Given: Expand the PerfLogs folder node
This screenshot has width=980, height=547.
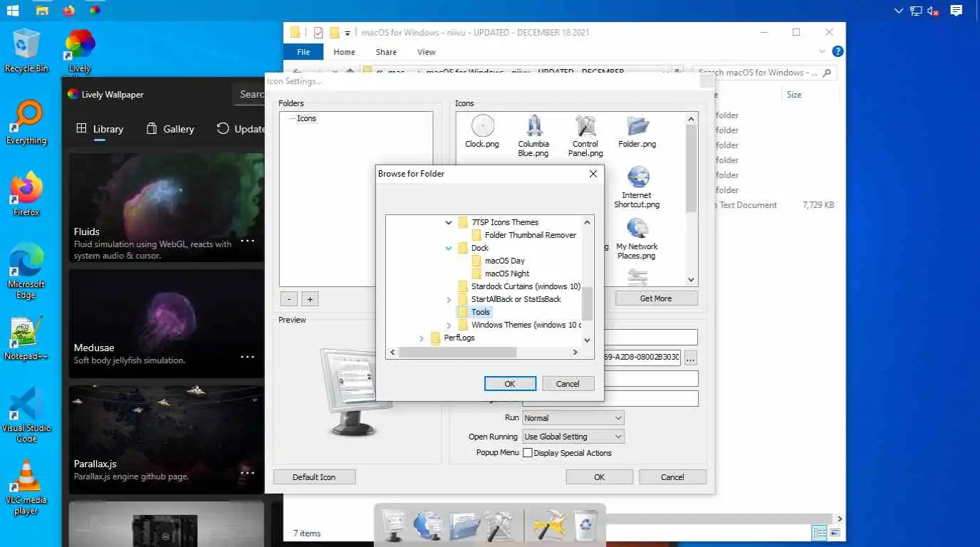Looking at the screenshot, I should point(422,338).
